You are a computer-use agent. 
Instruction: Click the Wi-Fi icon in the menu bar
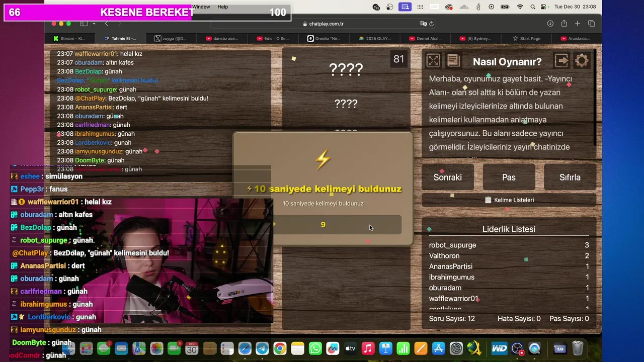coord(520,7)
